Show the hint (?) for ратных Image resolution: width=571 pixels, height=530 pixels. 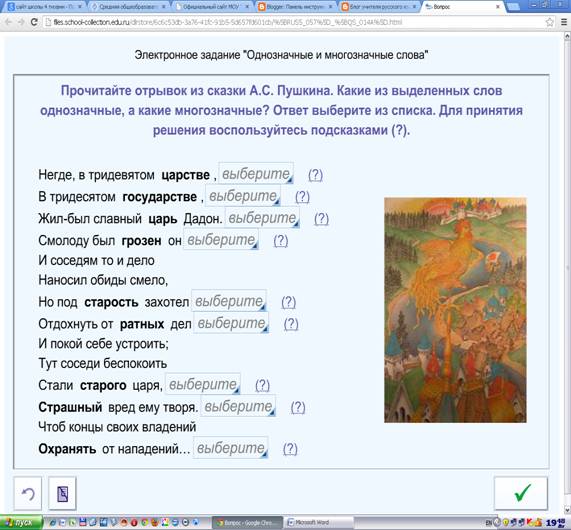[291, 323]
